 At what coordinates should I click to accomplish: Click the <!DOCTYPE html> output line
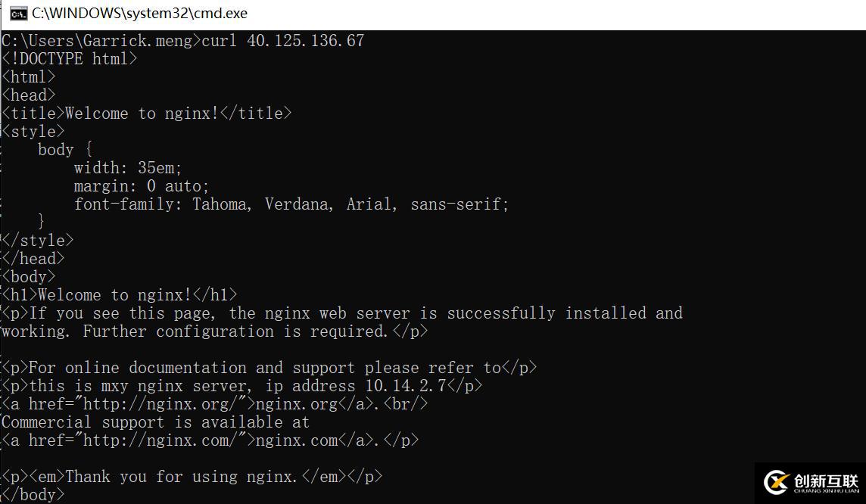click(x=70, y=58)
